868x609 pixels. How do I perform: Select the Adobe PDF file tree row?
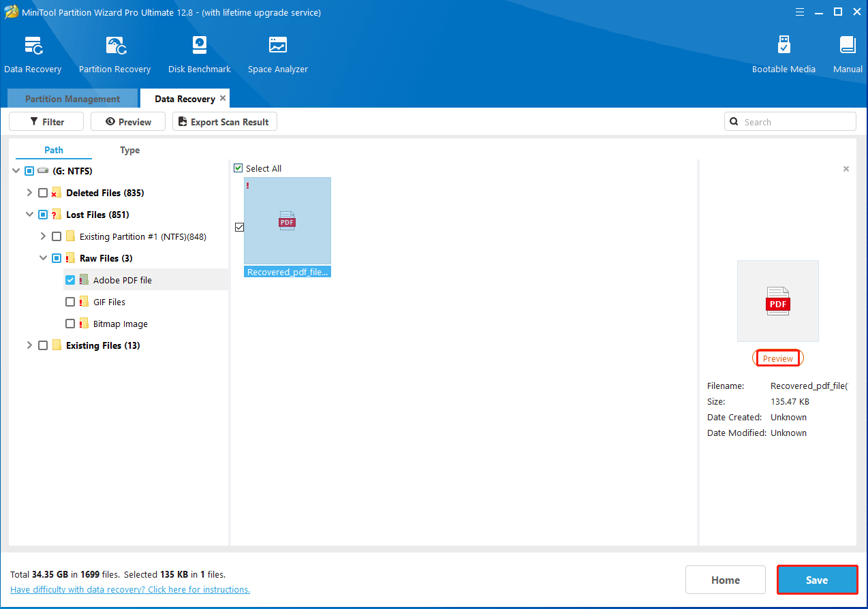point(146,280)
